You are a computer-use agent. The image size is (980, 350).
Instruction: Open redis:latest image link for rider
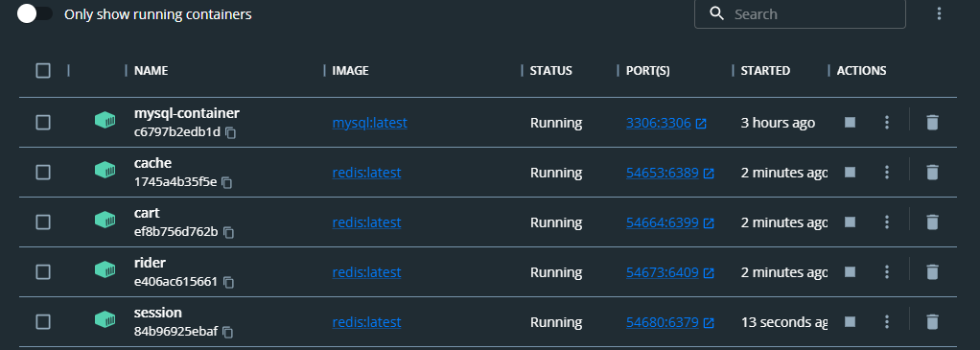click(366, 272)
